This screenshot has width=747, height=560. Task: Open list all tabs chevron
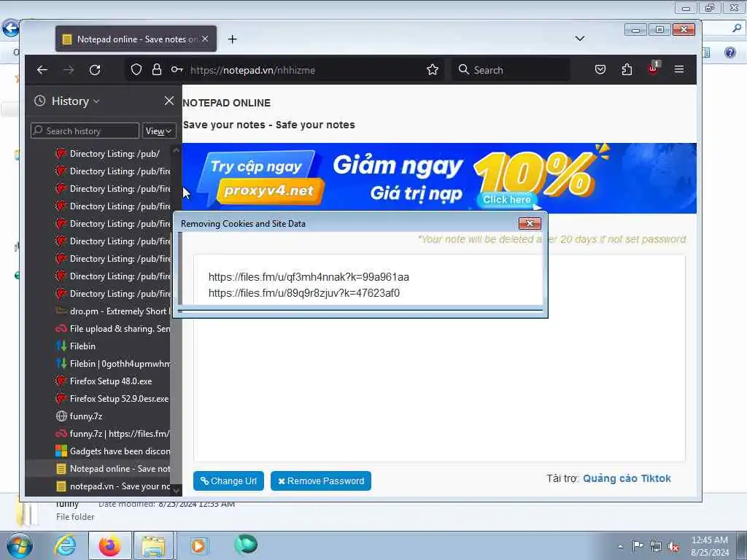580,39
